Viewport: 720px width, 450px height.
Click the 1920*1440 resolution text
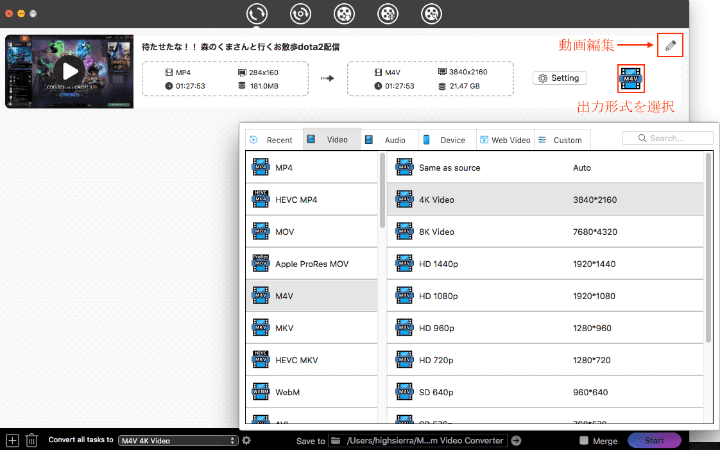[594, 264]
